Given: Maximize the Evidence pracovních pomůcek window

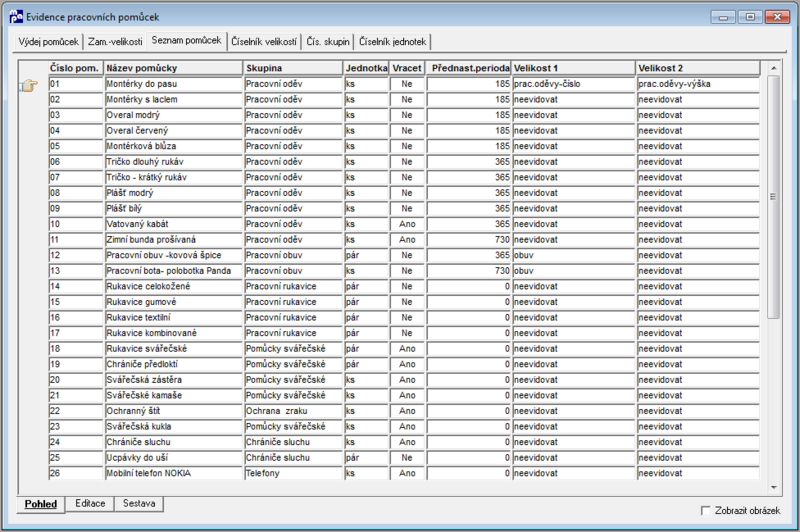Looking at the screenshot, I should click(750, 17).
